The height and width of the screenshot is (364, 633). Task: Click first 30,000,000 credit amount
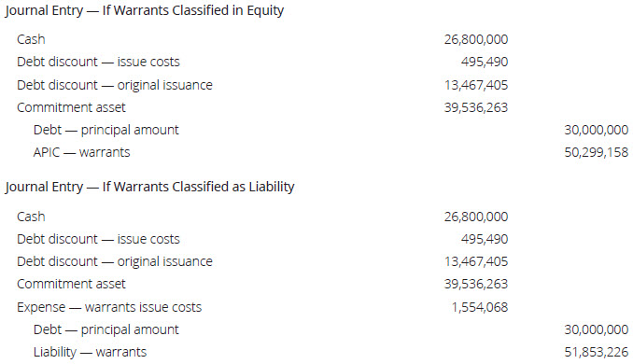pos(597,130)
